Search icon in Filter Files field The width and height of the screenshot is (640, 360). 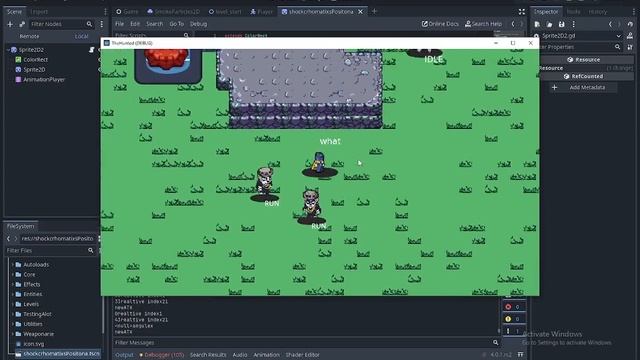pyautogui.click(x=91, y=250)
